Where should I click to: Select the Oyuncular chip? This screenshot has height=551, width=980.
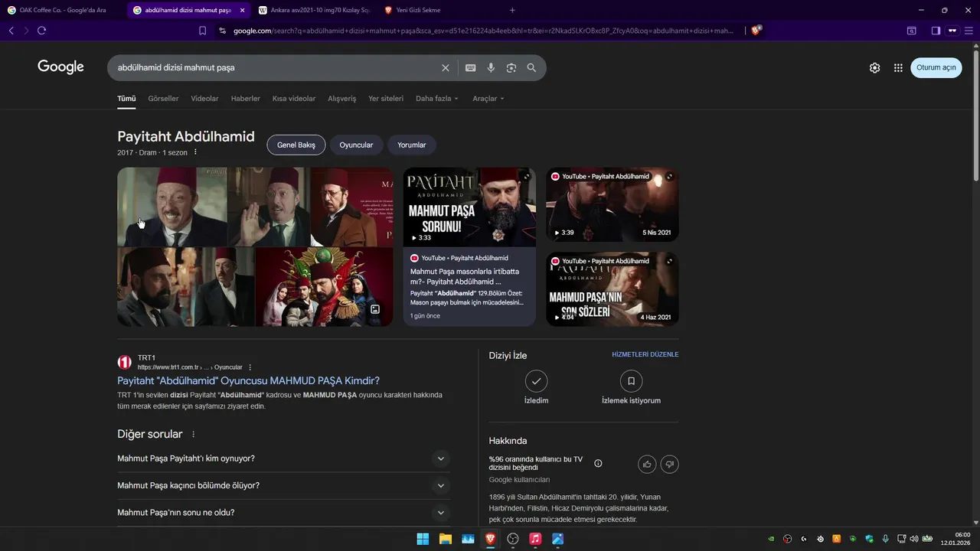pos(356,145)
